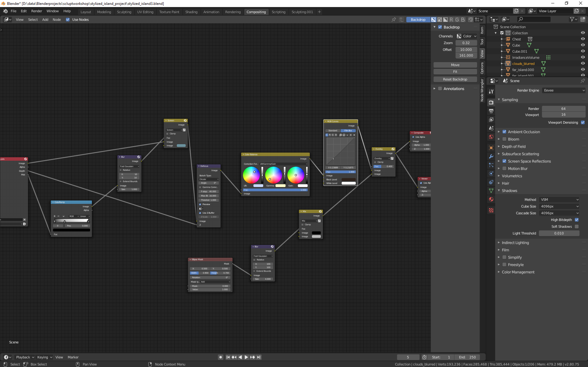
Task: Click the node editor pin icon
Action: pos(394,20)
